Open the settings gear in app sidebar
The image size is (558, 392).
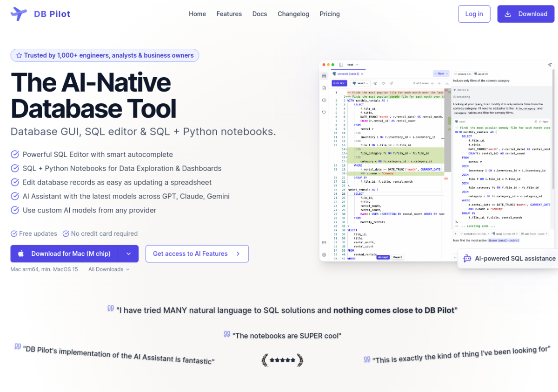324,255
